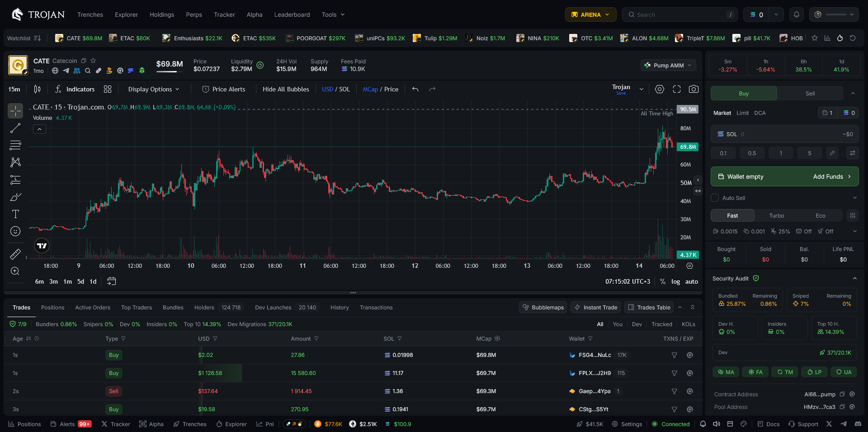Open Bubblemaps view
The height and width of the screenshot is (432, 868).
click(543, 307)
